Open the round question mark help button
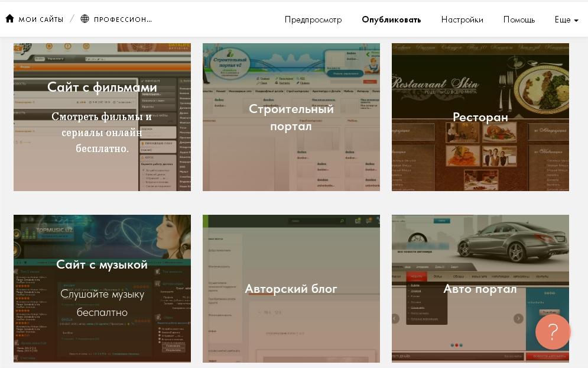Screen dimensions: 588x368 pos(553,332)
